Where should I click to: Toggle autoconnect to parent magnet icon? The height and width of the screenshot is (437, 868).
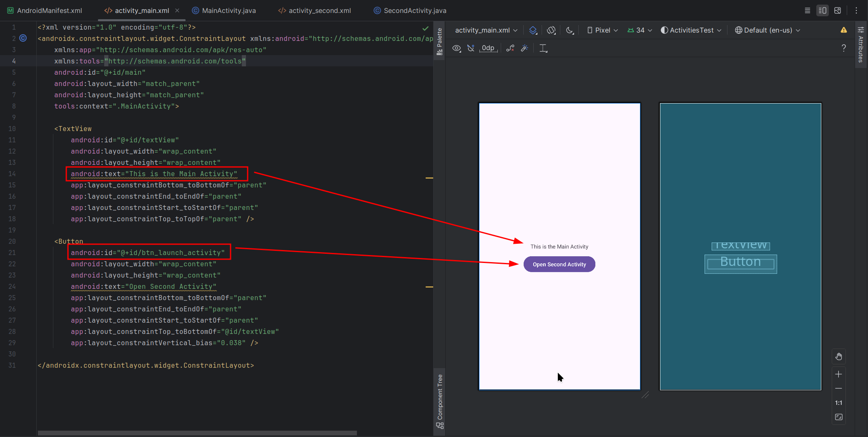pyautogui.click(x=471, y=48)
